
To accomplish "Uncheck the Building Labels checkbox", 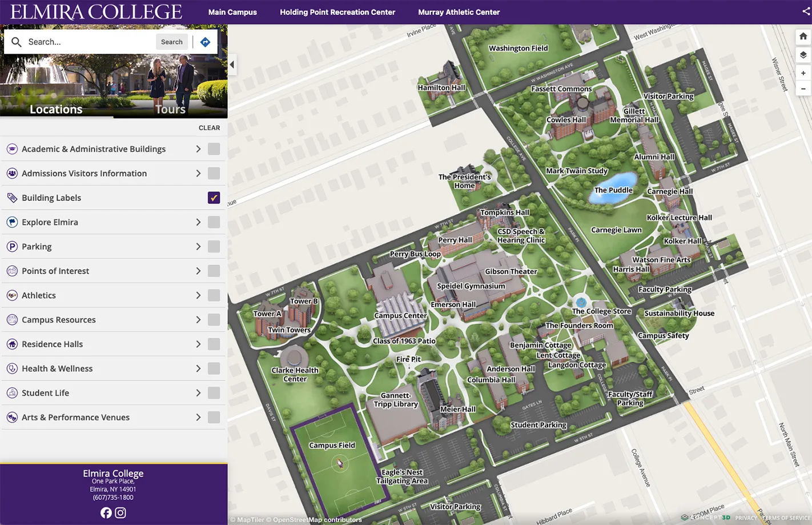I will point(214,198).
